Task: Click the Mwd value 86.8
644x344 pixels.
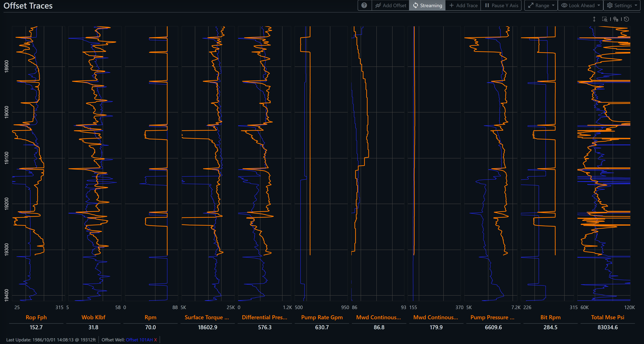Action: point(379,327)
